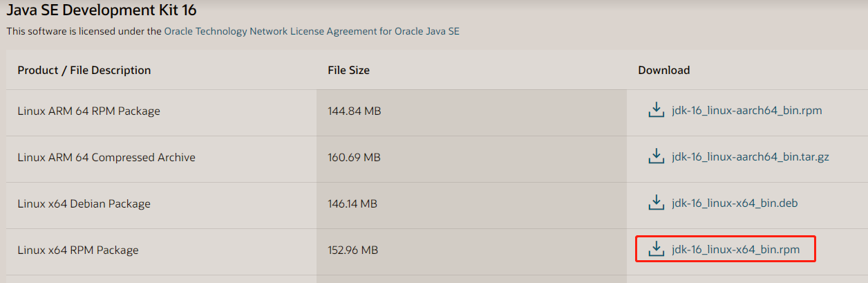Click download icon for aarch64 tar.gz archive
This screenshot has height=283, width=868.
pos(656,157)
